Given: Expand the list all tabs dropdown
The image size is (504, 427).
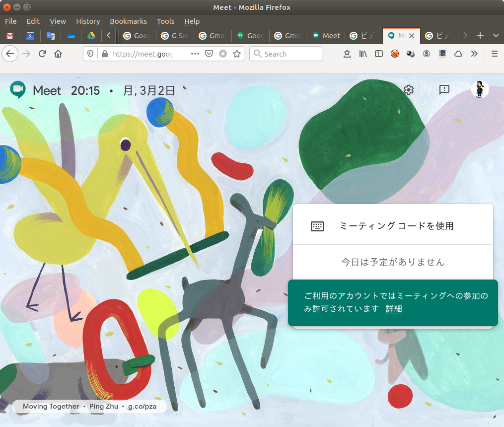Looking at the screenshot, I should point(496,36).
